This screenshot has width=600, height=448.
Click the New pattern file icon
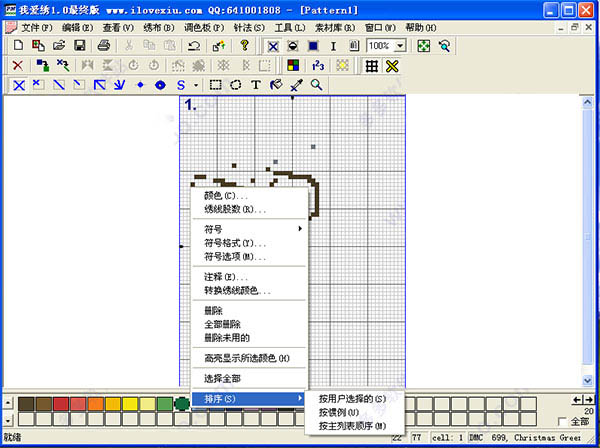coord(18,46)
